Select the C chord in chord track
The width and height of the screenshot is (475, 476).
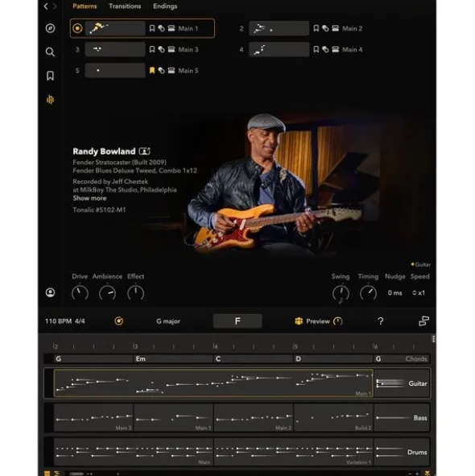pos(254,359)
